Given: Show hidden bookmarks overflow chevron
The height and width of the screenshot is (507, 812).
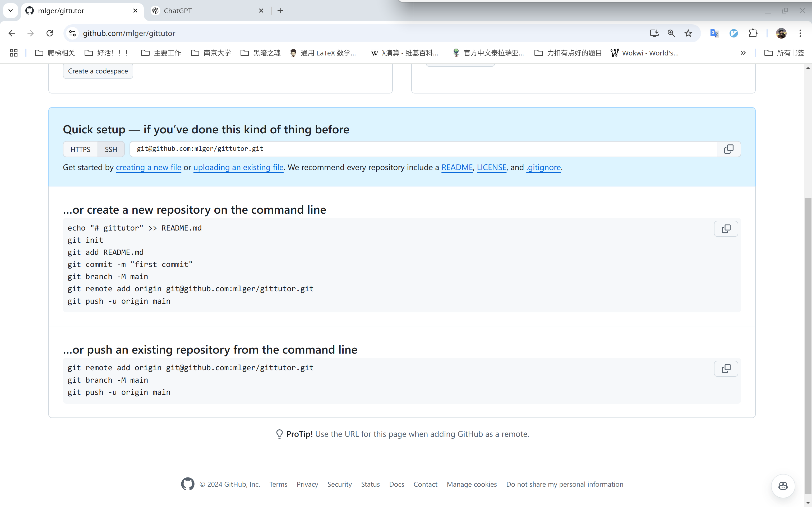Looking at the screenshot, I should [x=743, y=53].
